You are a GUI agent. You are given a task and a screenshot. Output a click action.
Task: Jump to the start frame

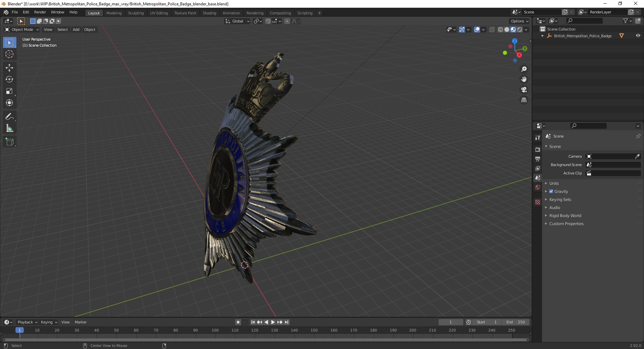point(253,322)
